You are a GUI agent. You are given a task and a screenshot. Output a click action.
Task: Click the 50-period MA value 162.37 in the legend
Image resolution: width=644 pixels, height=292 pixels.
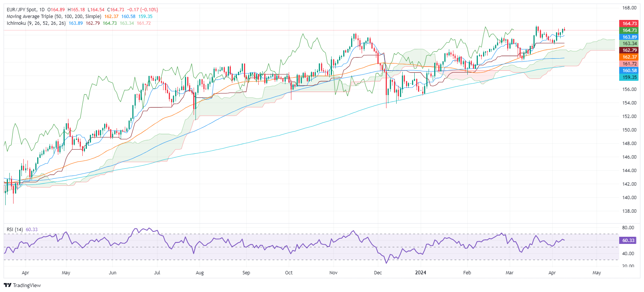point(111,17)
